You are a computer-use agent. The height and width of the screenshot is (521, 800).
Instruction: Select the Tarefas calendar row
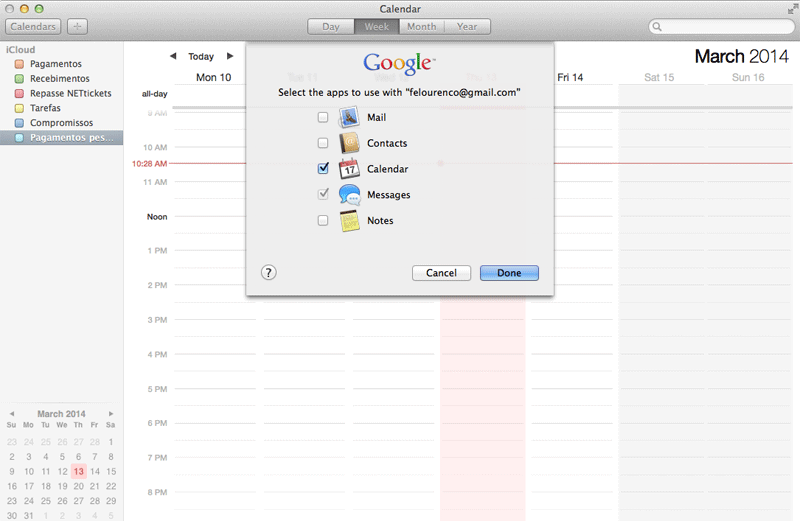61,108
